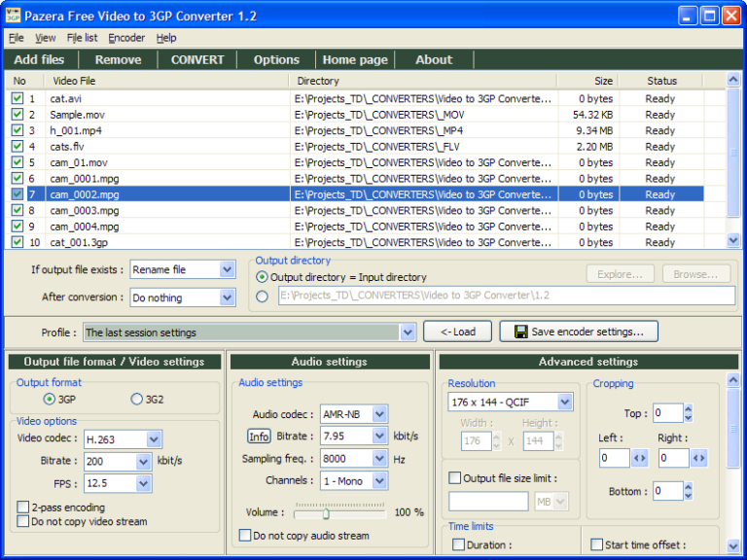Click the floppy disk Save encoder settings icon
The width and height of the screenshot is (747, 560).
pyautogui.click(x=520, y=332)
